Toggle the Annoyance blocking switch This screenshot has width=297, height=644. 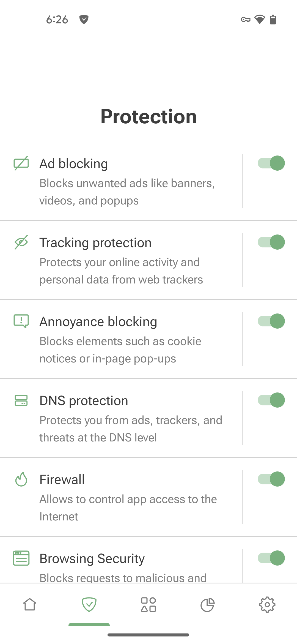pos(271,321)
